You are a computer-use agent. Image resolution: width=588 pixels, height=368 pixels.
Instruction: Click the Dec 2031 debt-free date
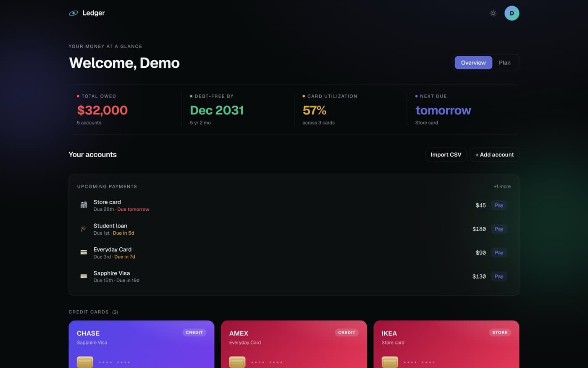click(x=217, y=110)
